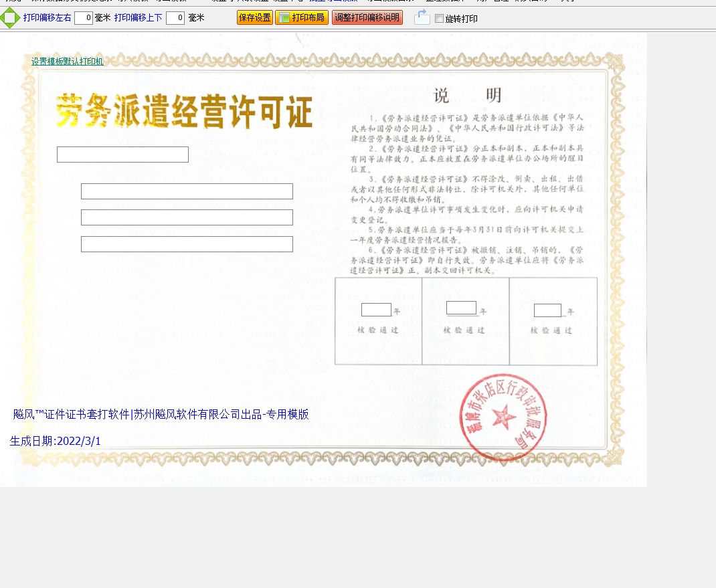Viewport: 716px width, 588px height.
Task: Select the middle of three wide fields
Action: pyautogui.click(x=187, y=217)
